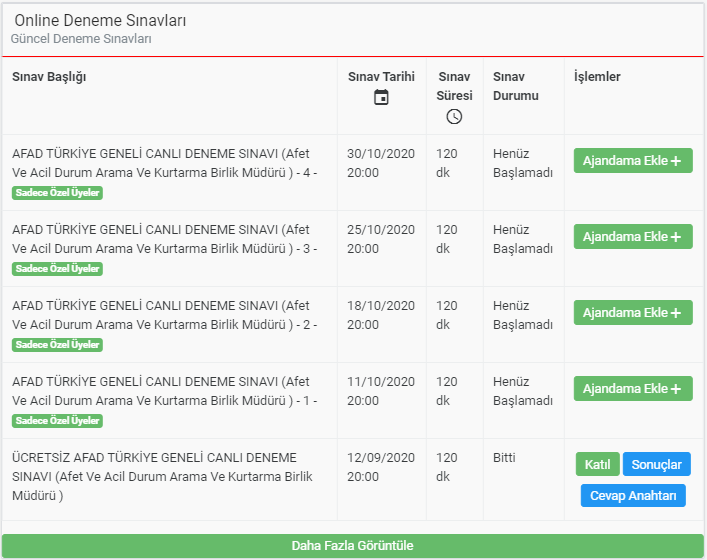
Task: Click the exam title ending with - 3 -
Action: click(x=165, y=239)
